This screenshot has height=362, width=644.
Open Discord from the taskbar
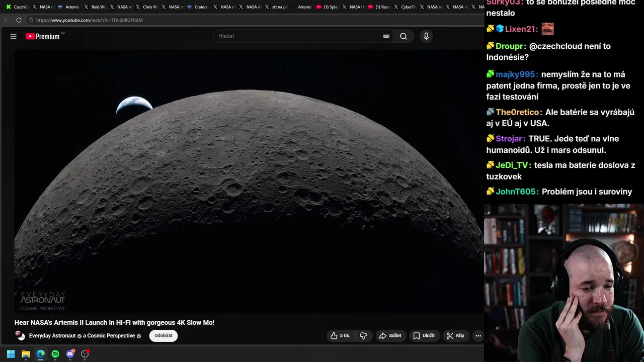tap(70, 354)
